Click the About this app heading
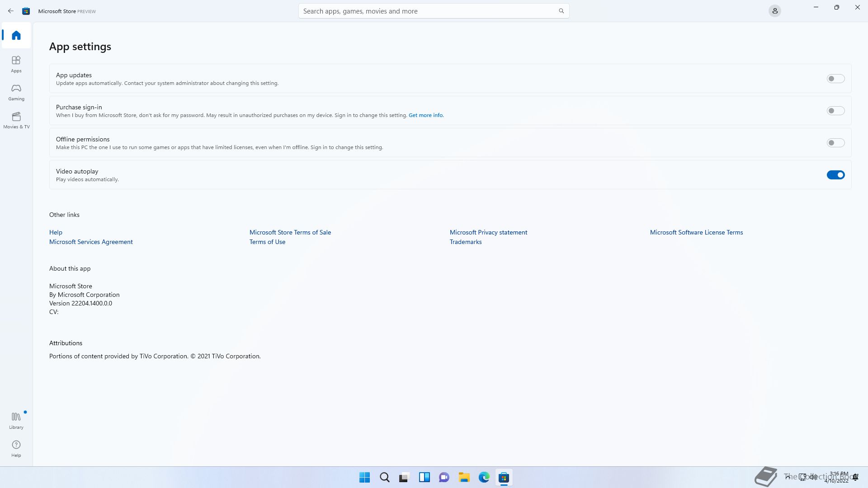 [70, 268]
